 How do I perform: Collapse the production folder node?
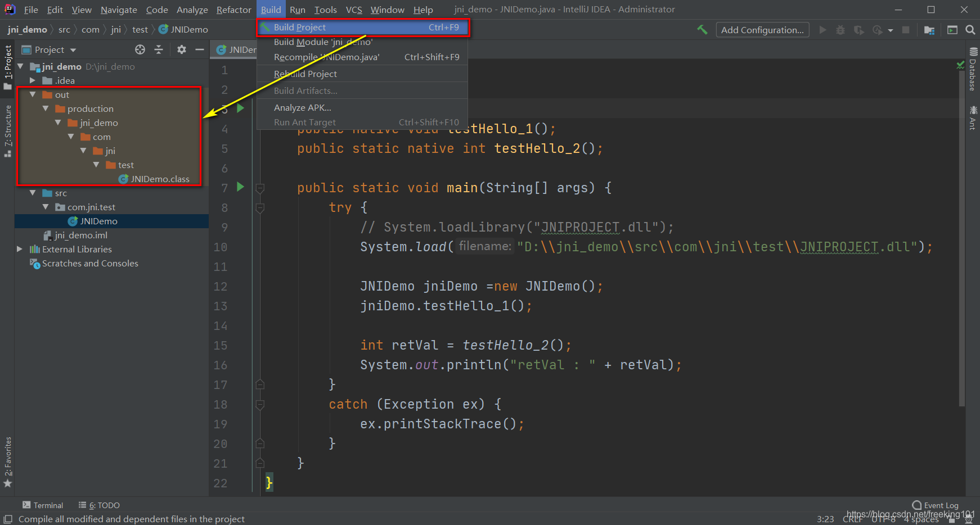pyautogui.click(x=46, y=108)
